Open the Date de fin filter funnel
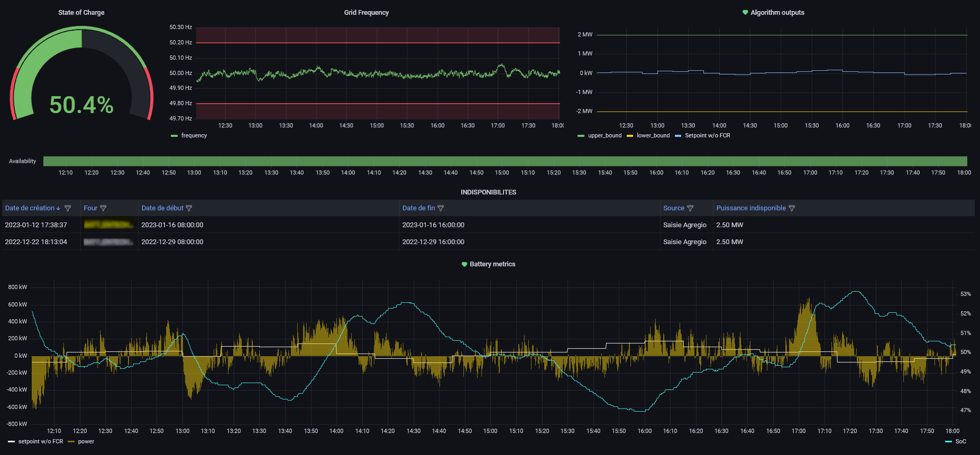Screen dimensions: 980x455 (x=441, y=208)
